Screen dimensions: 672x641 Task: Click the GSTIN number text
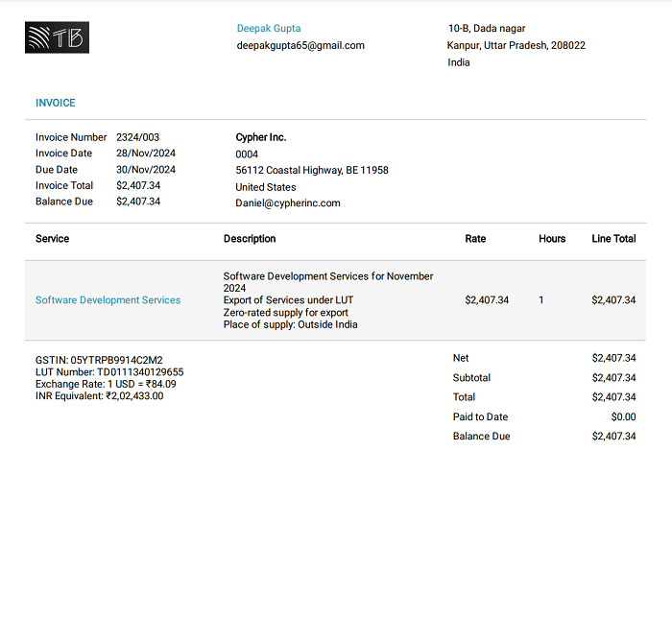tap(99, 361)
